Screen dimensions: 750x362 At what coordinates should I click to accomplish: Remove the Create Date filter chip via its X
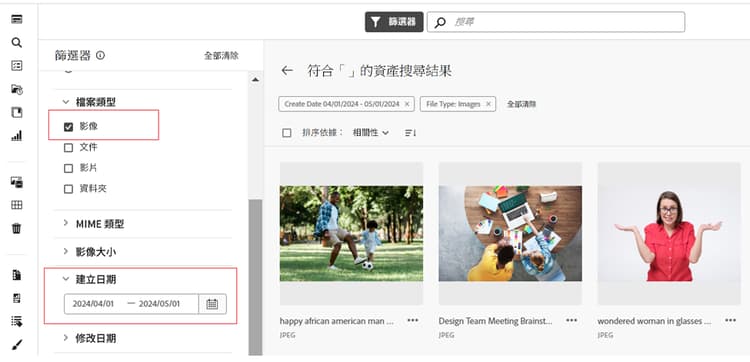(407, 104)
